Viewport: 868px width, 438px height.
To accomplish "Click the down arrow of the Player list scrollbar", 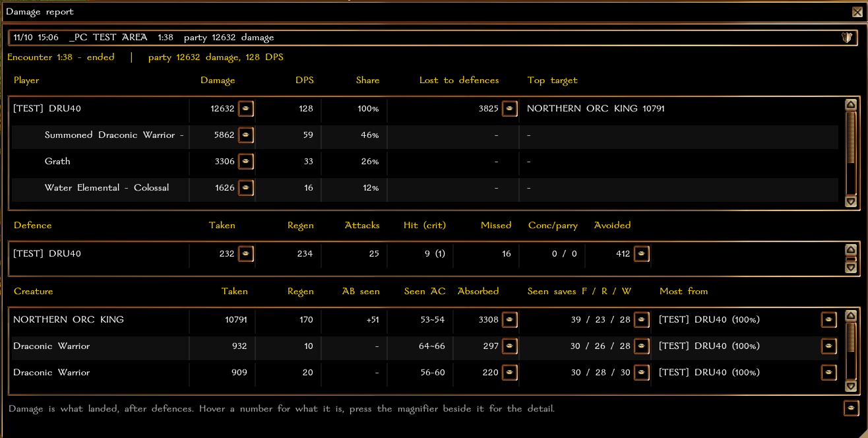I will 851,202.
